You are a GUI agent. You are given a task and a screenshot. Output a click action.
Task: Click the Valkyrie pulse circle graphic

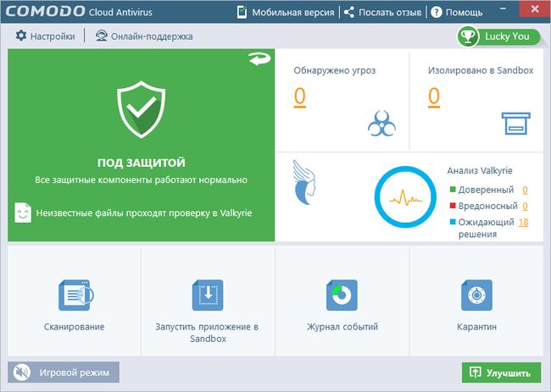click(x=405, y=197)
